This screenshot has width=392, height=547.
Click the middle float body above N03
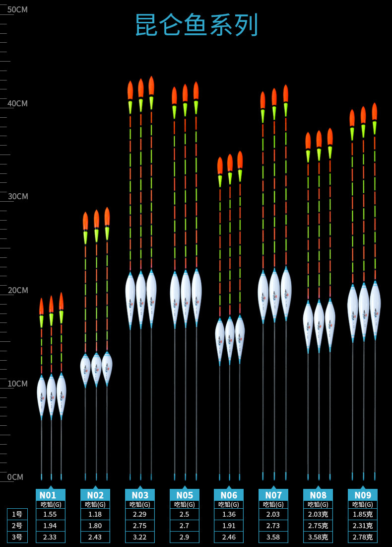tap(141, 300)
